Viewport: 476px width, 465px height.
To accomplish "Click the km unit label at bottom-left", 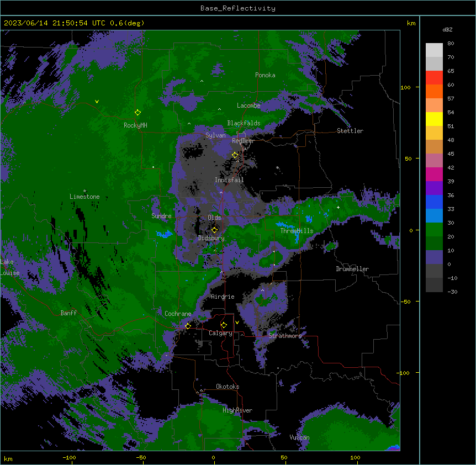I will pyautogui.click(x=8, y=458).
